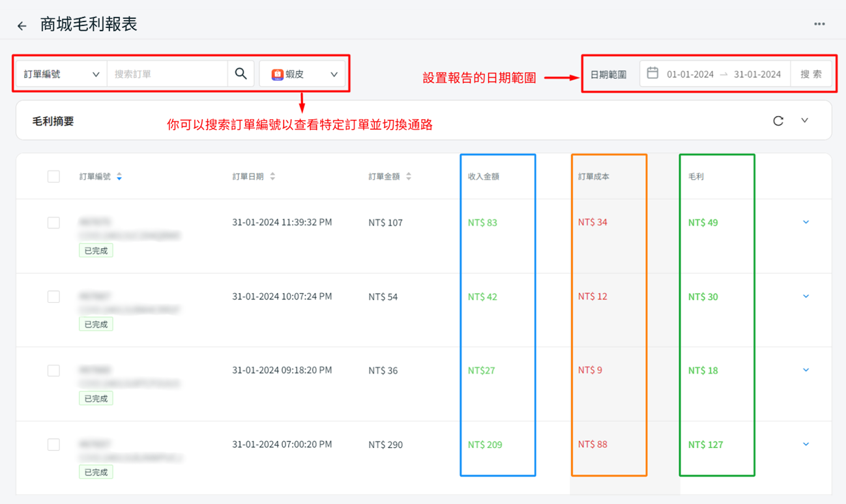846x504 pixels.
Task: Expand details for the NT$ 36 order
Action: coord(806,371)
